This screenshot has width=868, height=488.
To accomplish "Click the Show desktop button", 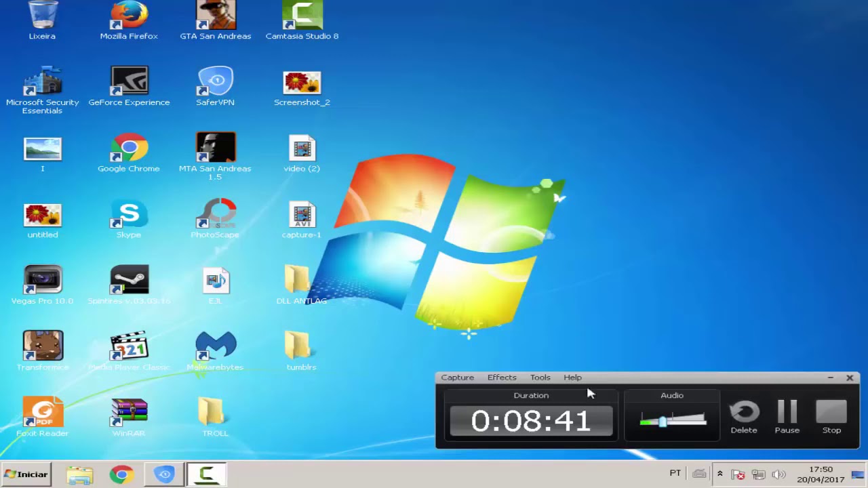I will tap(858, 474).
